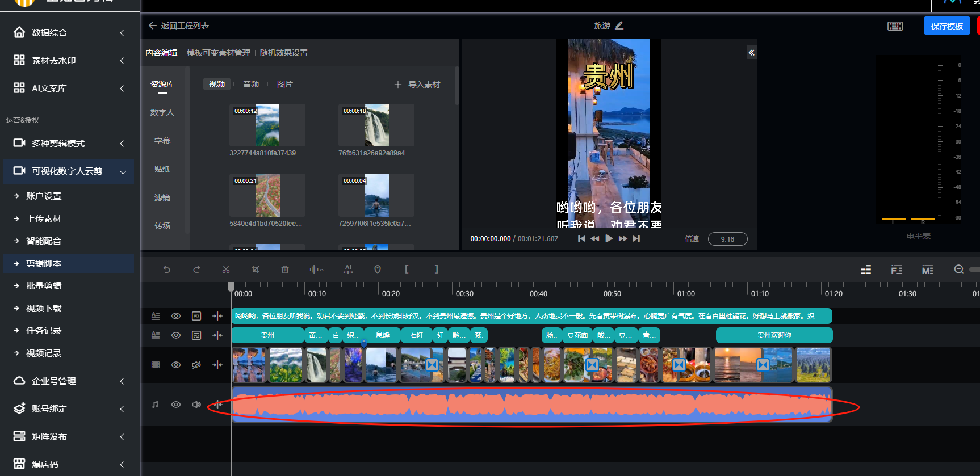Viewport: 980px width, 476px height.
Task: Open the keyboard shortcuts icon
Action: [895, 26]
